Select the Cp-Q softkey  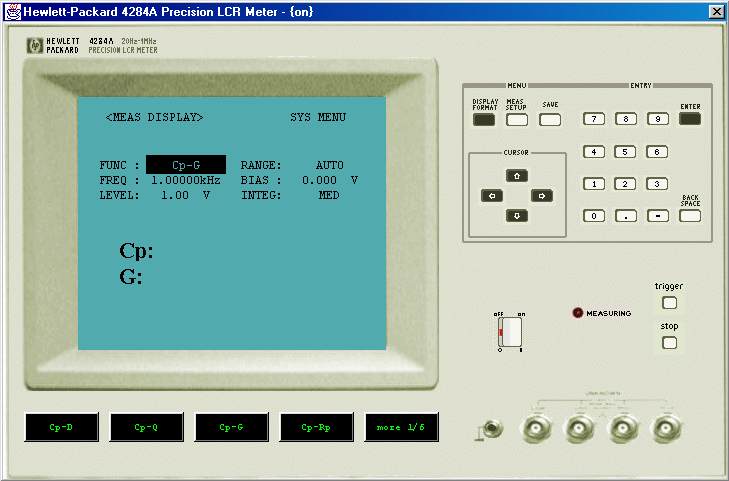click(146, 427)
